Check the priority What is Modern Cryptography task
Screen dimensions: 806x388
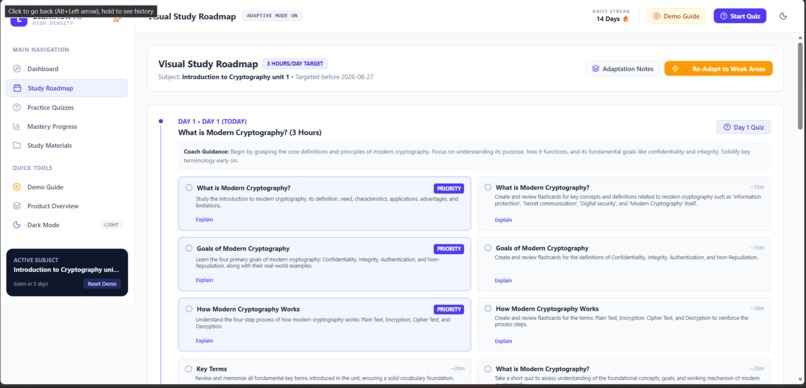(189, 188)
